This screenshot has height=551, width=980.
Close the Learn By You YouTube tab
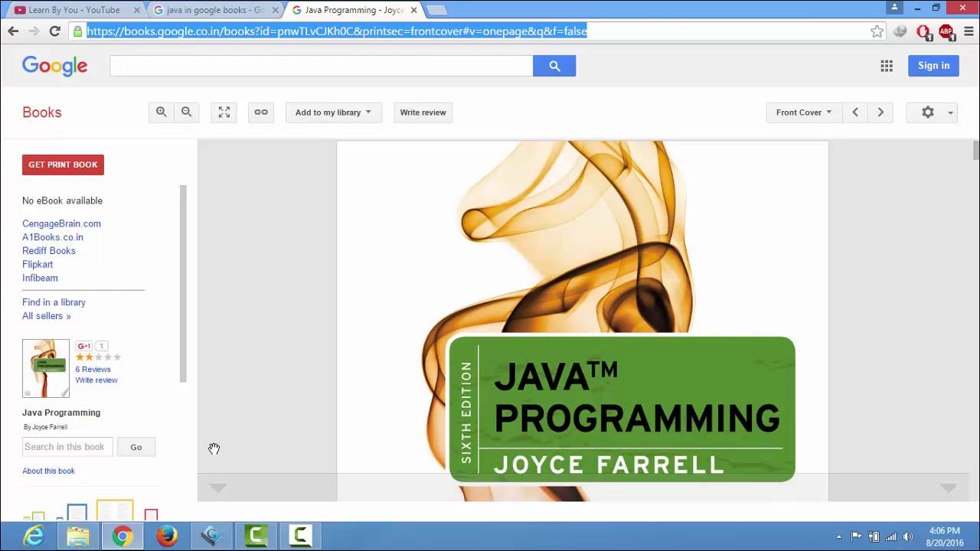pyautogui.click(x=136, y=10)
